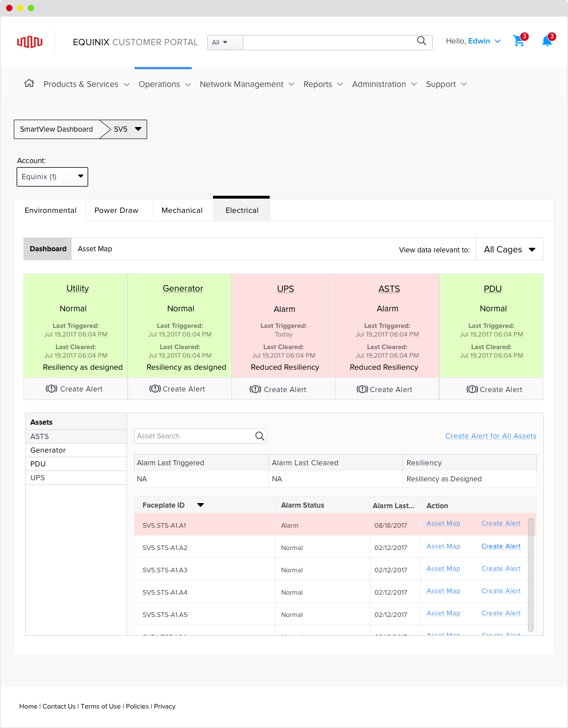Open the SV5 site dropdown
The height and width of the screenshot is (728, 568).
128,129
